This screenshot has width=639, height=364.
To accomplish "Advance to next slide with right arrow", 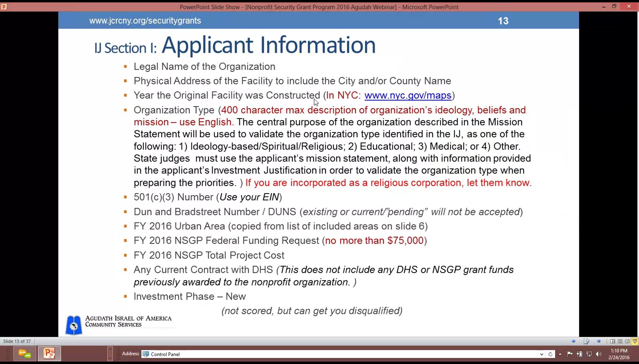I will tap(599, 341).
